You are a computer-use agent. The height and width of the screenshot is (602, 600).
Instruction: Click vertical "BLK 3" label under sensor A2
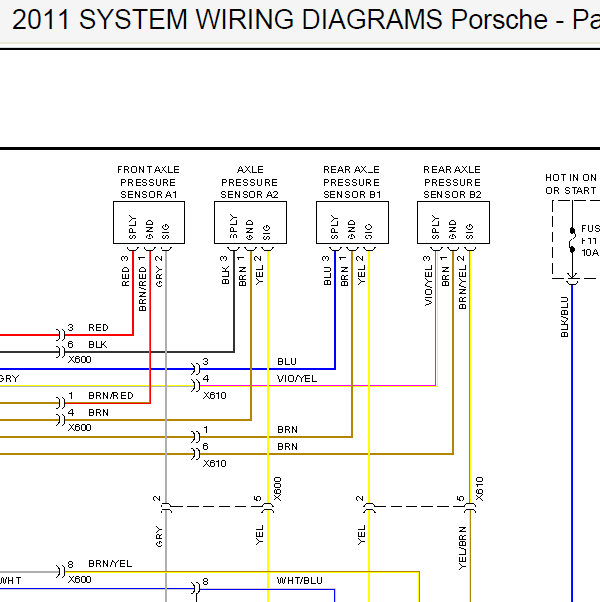[225, 270]
